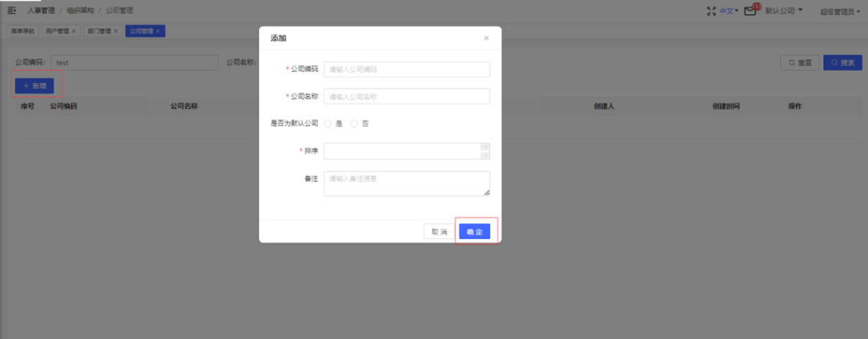868x339 pixels.
Task: Click the 公司编码 table column header
Action: click(x=63, y=106)
